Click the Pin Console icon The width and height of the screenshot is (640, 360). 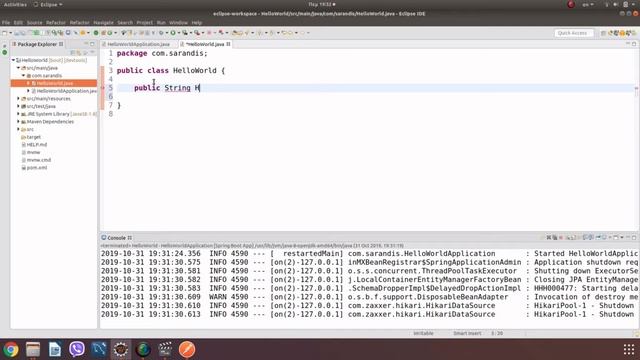pyautogui.click(x=598, y=238)
